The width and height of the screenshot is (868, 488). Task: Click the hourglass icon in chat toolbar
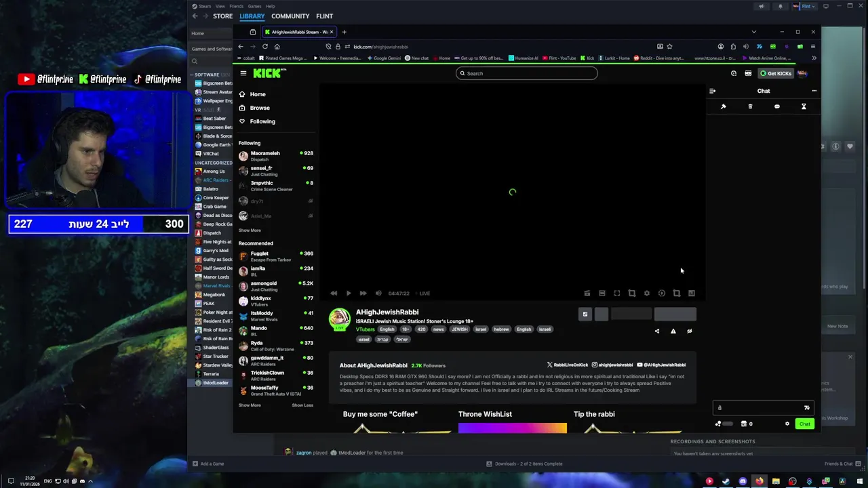tap(804, 106)
